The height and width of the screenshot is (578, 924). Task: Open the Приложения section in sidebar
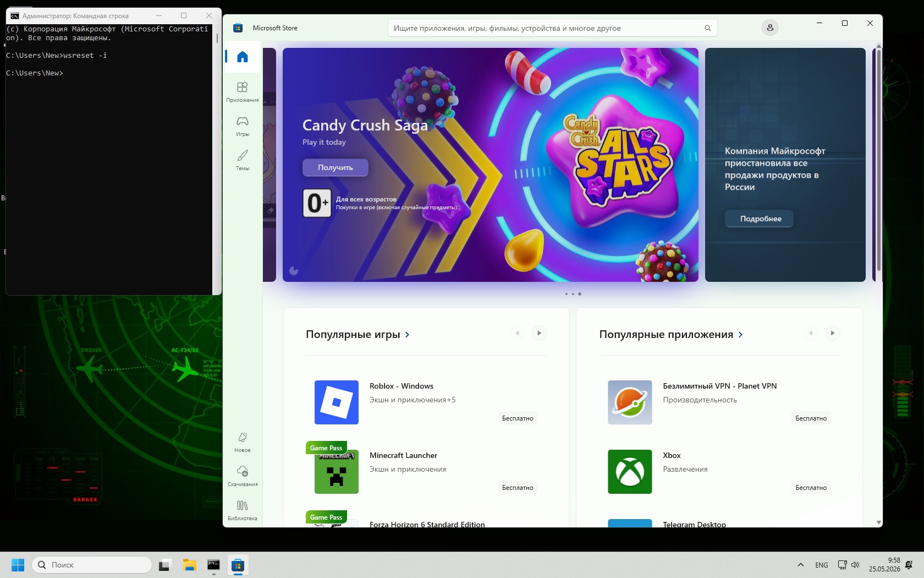[243, 92]
